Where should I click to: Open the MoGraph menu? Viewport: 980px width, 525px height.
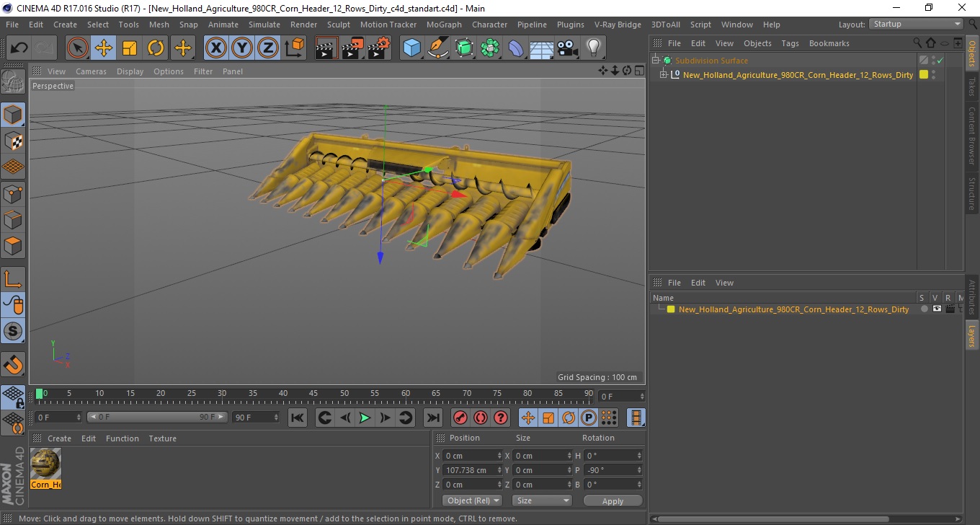[444, 25]
